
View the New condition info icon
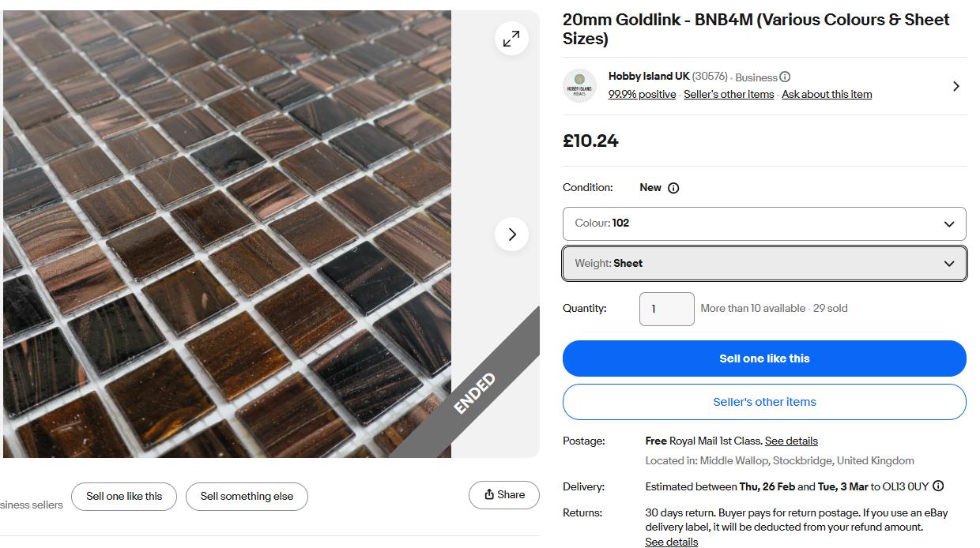tap(673, 188)
